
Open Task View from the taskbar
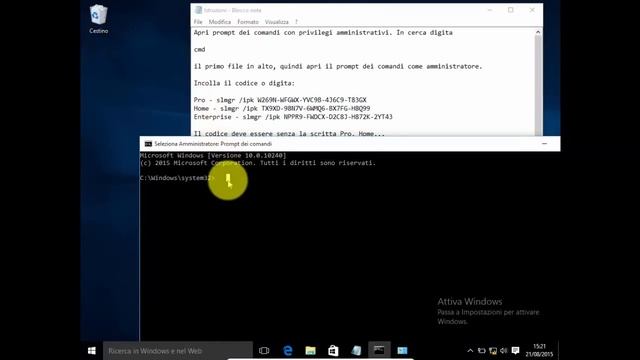coord(264,351)
